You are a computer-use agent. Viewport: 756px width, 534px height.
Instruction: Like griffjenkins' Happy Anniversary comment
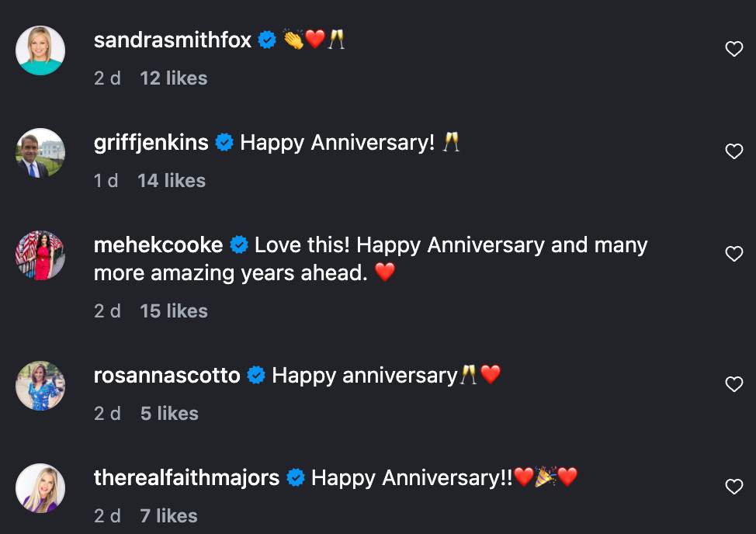(733, 152)
